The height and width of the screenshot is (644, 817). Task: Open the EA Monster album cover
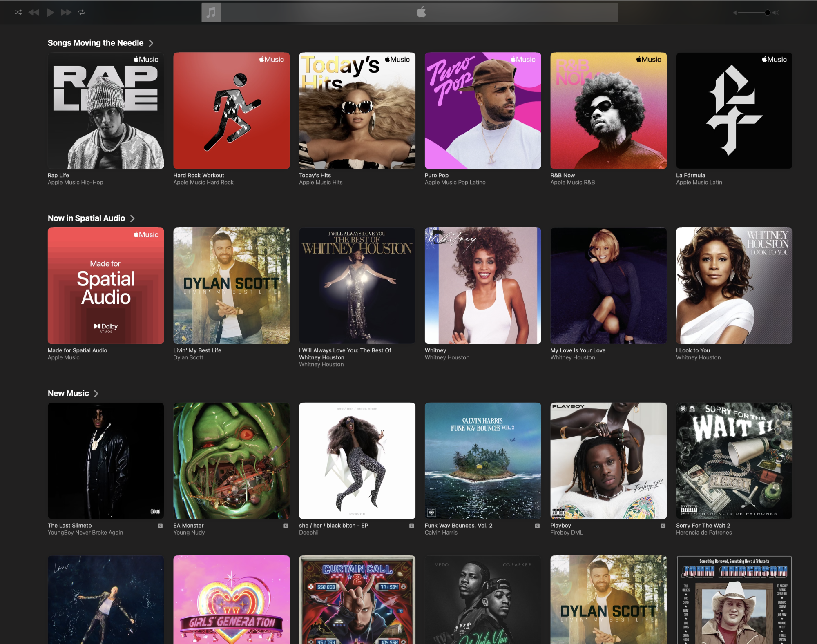pos(232,461)
